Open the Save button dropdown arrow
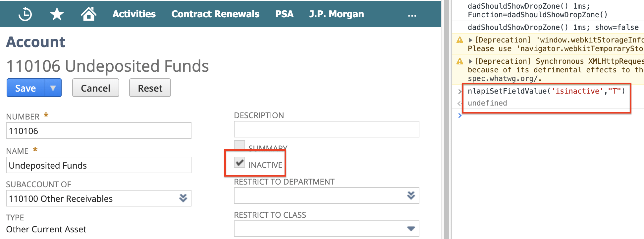This screenshot has height=239, width=644. [53, 88]
